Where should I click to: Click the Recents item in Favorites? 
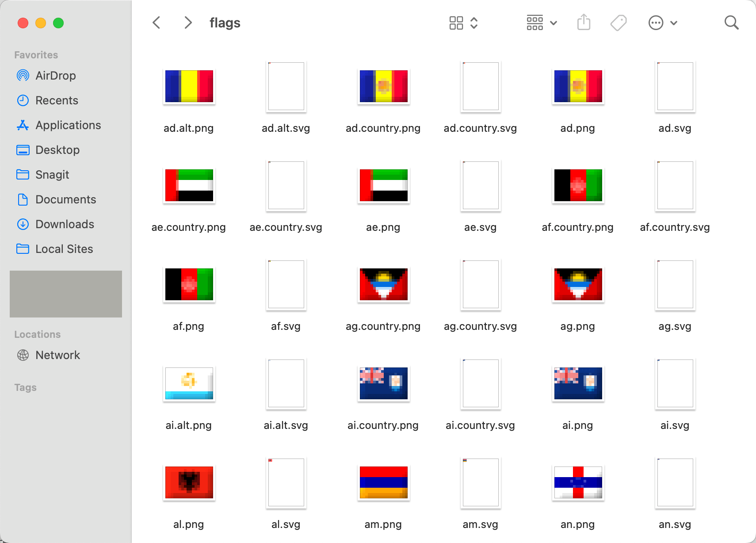pyautogui.click(x=57, y=100)
